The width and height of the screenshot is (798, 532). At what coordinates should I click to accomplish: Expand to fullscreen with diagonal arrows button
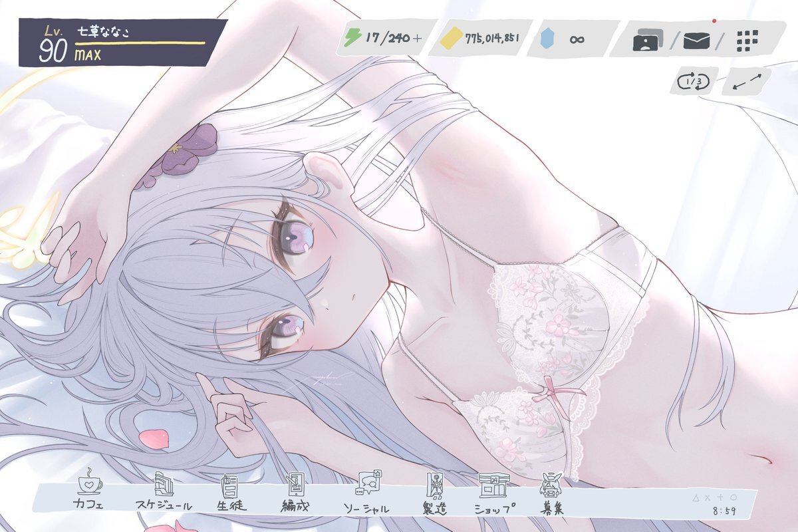pos(747,82)
